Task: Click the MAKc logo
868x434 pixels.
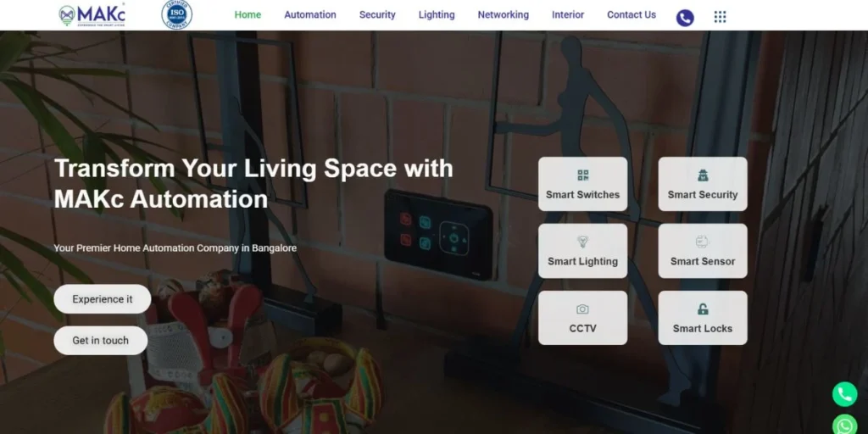Action: tap(92, 15)
